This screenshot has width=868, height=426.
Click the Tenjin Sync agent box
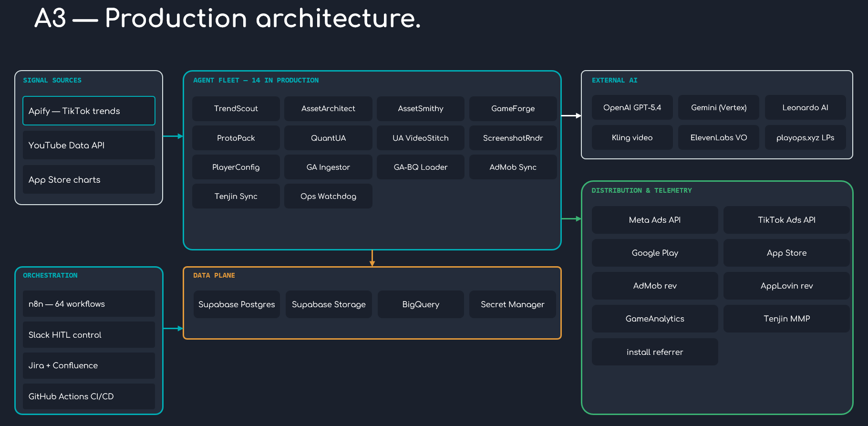tap(236, 196)
